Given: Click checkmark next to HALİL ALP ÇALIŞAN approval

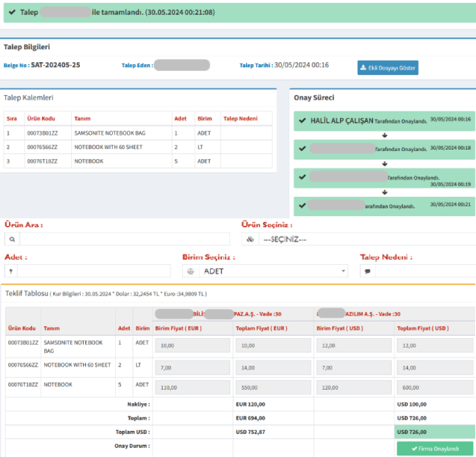Looking at the screenshot, I should click(x=302, y=120).
